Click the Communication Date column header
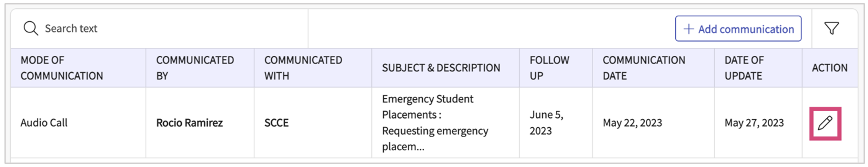 coord(644,68)
